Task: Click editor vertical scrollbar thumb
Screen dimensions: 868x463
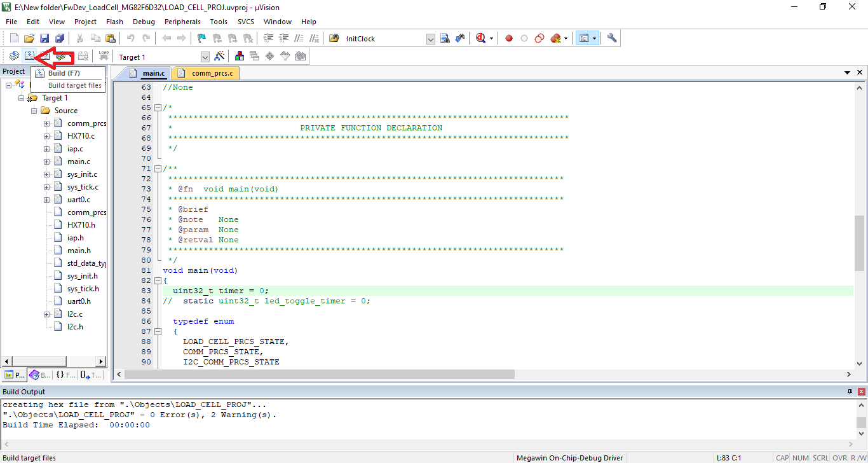Action: pyautogui.click(x=859, y=243)
